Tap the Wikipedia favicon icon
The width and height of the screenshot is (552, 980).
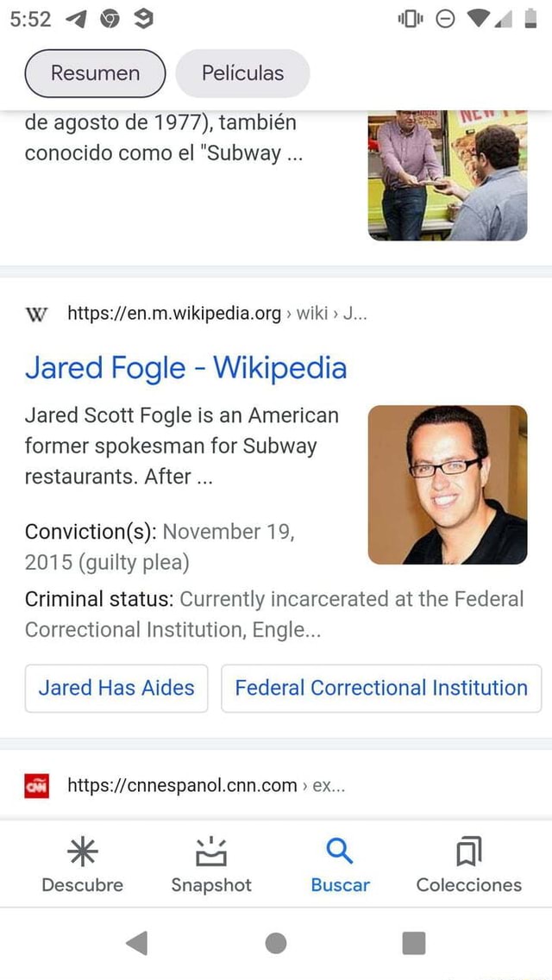click(37, 314)
